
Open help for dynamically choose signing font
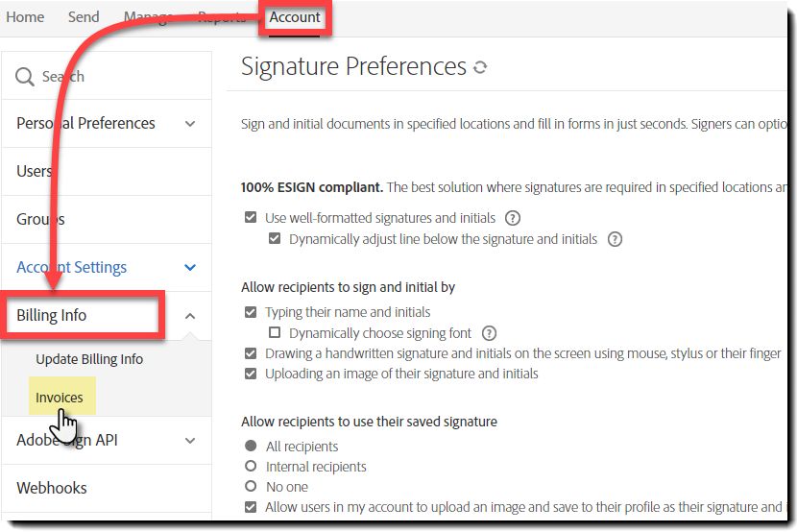click(x=489, y=333)
